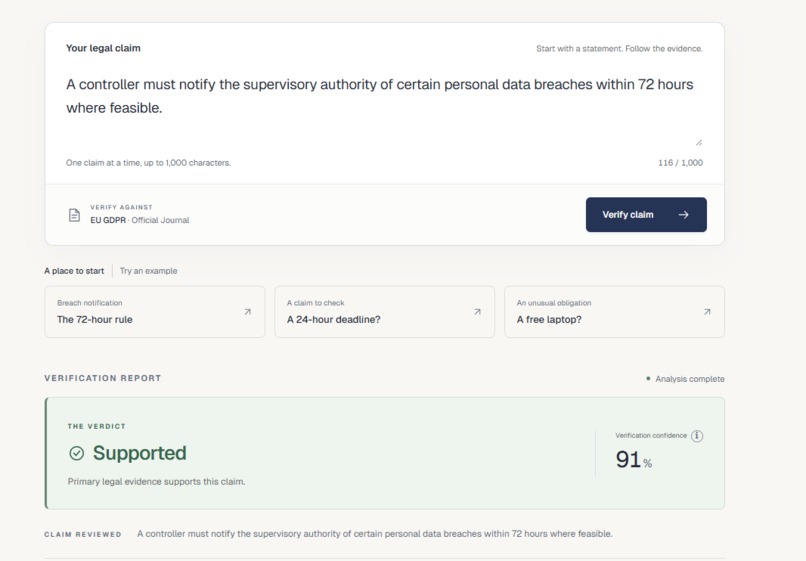This screenshot has width=806, height=561.
Task: Click the 'Supported' verdict heading
Action: (139, 453)
